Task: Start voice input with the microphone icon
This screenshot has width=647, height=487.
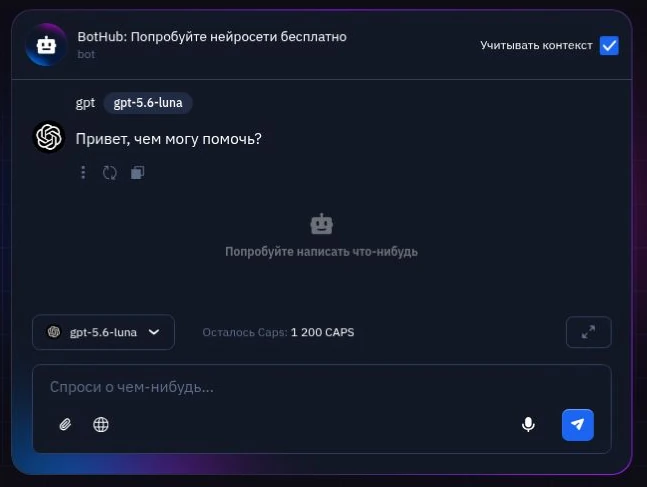Action: [528, 424]
